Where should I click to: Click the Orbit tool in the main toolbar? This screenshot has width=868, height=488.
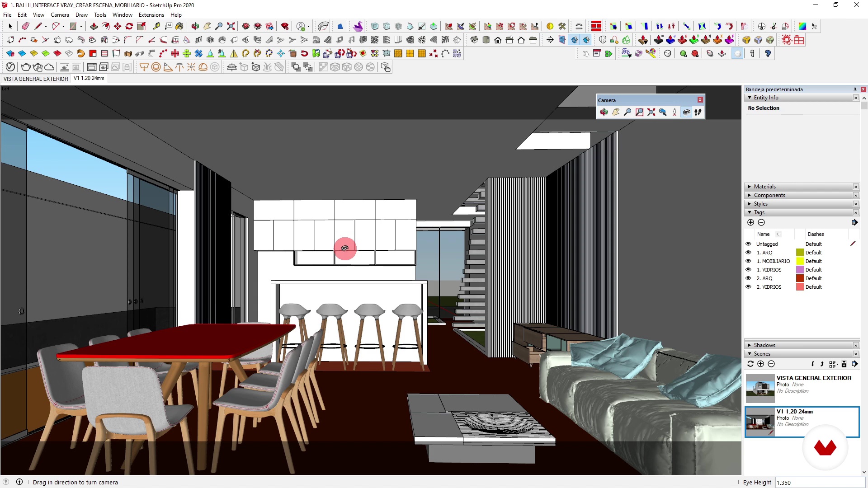coord(195,26)
